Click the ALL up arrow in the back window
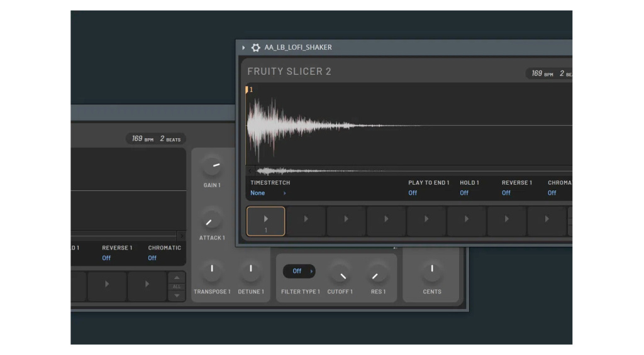 click(x=177, y=278)
